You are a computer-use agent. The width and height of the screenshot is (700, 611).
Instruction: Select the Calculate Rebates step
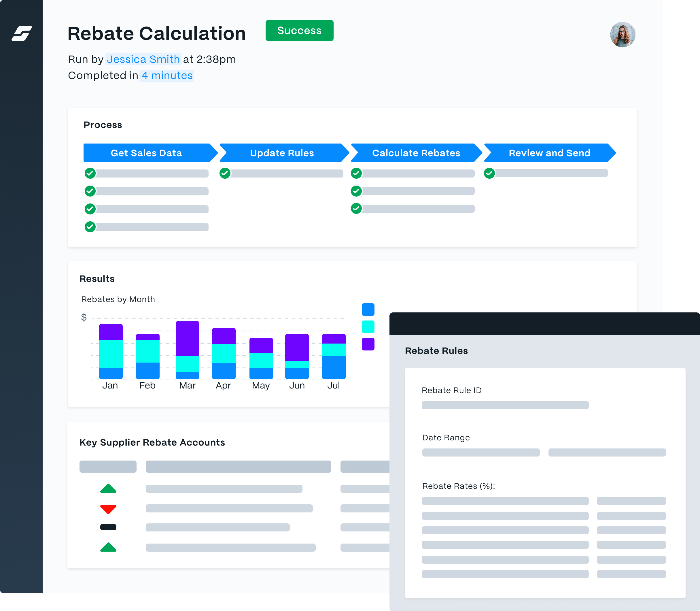(x=416, y=153)
